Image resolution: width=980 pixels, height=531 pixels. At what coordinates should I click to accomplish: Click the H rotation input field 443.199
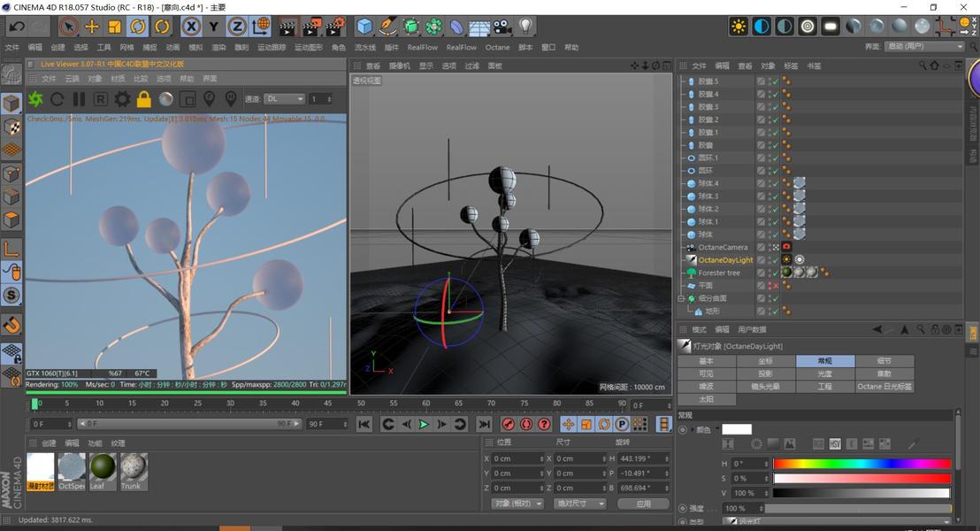click(644, 458)
